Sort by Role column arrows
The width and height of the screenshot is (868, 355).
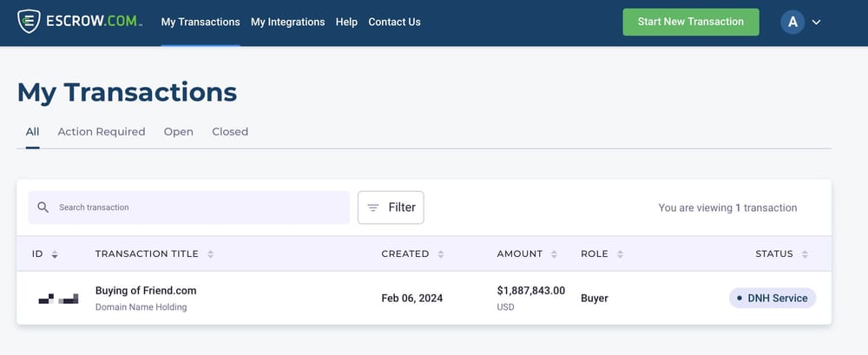tap(621, 254)
